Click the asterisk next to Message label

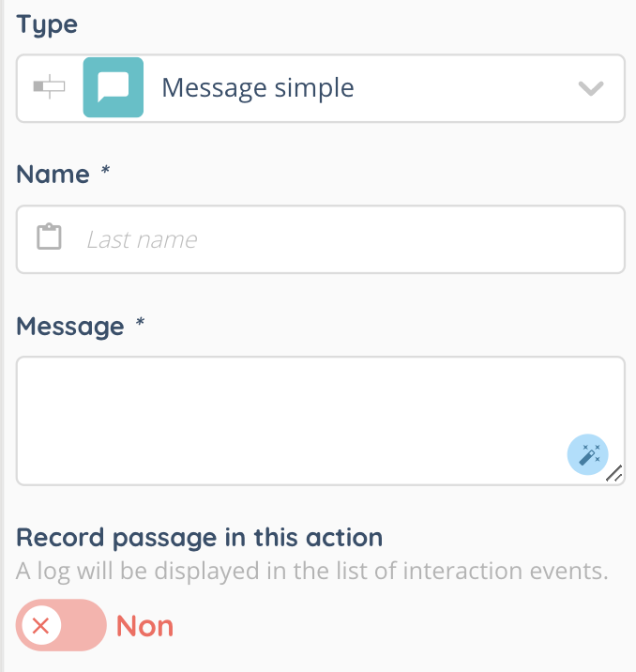[x=140, y=325]
